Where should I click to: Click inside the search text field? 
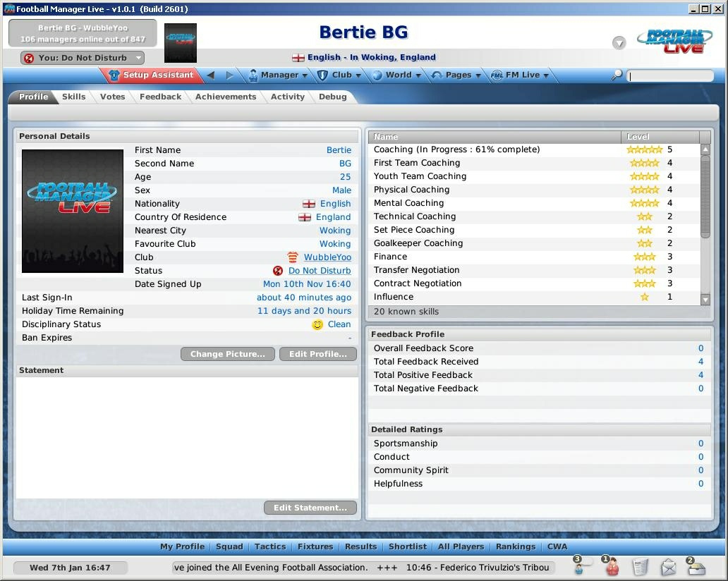(670, 74)
